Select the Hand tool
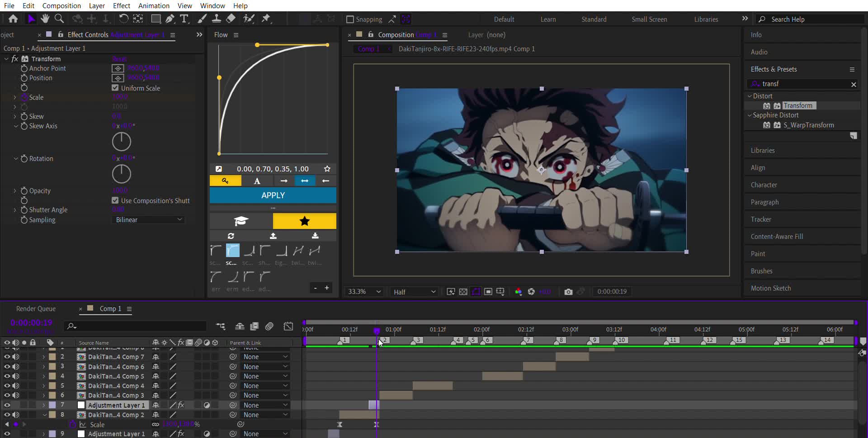Image resolution: width=868 pixels, height=438 pixels. [x=45, y=19]
